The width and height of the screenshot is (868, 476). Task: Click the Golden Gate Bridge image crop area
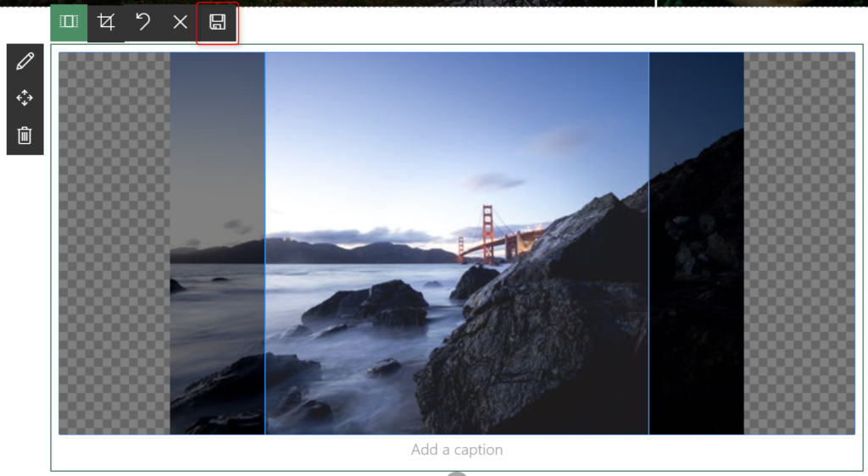[x=457, y=243]
